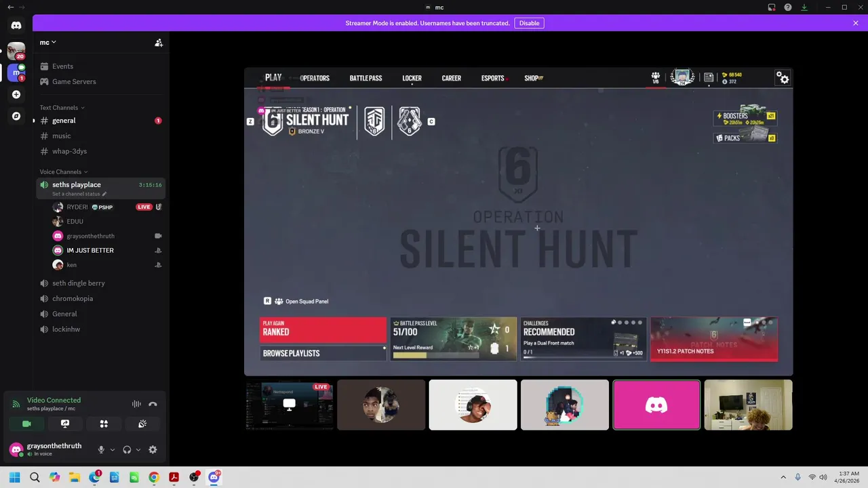Open the system tray volume icon

823,477
